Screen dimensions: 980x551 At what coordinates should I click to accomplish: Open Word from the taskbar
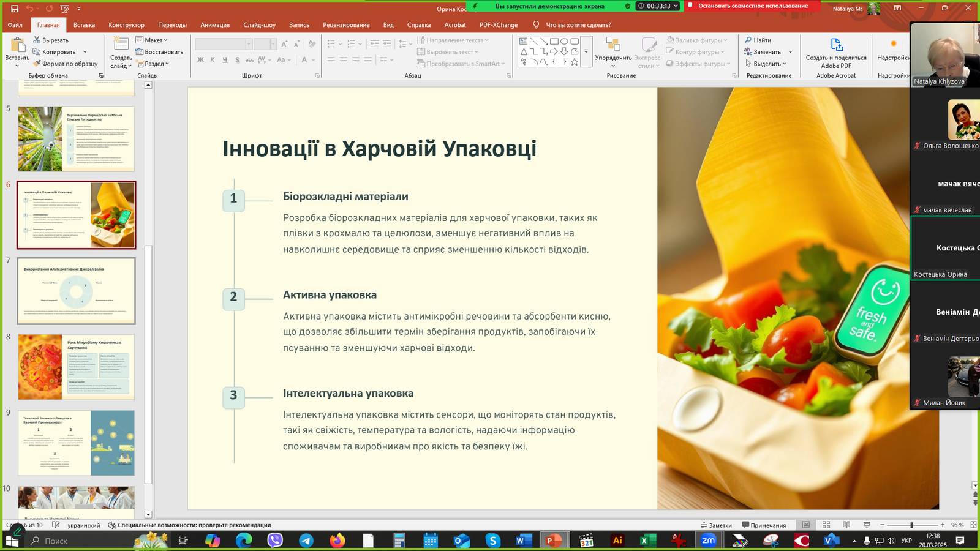pos(522,541)
